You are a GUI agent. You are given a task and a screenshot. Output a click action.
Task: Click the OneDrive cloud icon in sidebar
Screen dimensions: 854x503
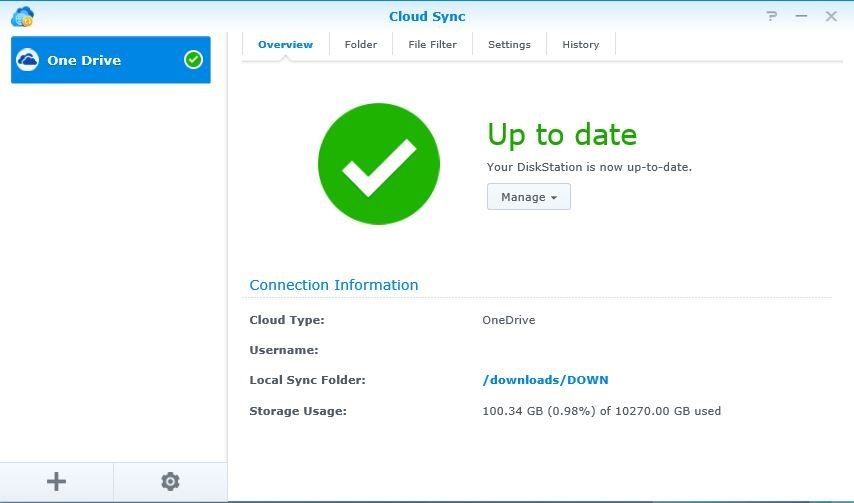(x=28, y=60)
